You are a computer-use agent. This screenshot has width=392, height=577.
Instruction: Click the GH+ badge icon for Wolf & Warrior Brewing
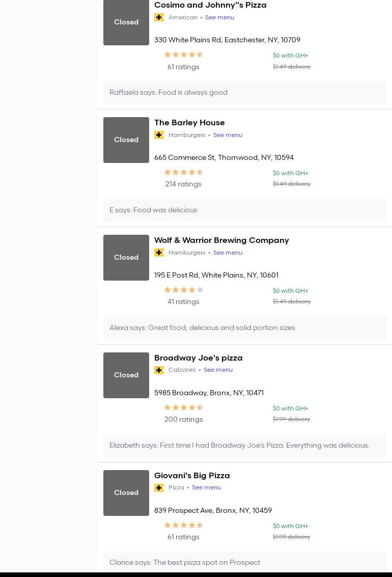[159, 253]
